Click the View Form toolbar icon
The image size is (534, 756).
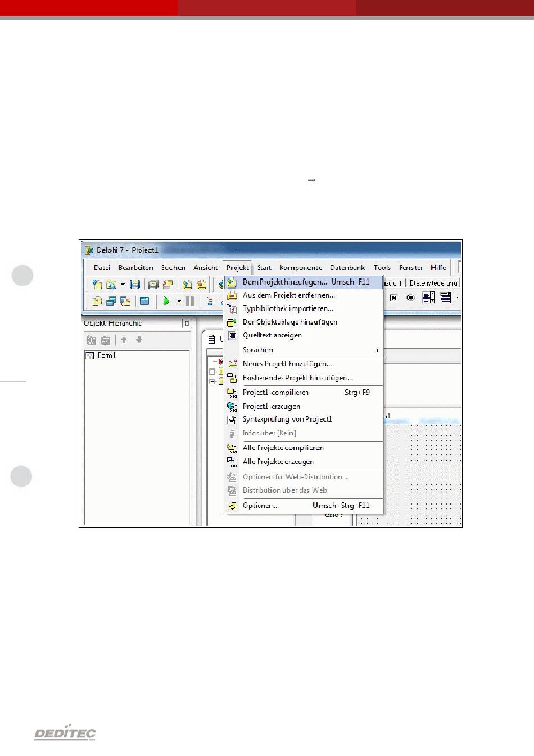point(111,301)
